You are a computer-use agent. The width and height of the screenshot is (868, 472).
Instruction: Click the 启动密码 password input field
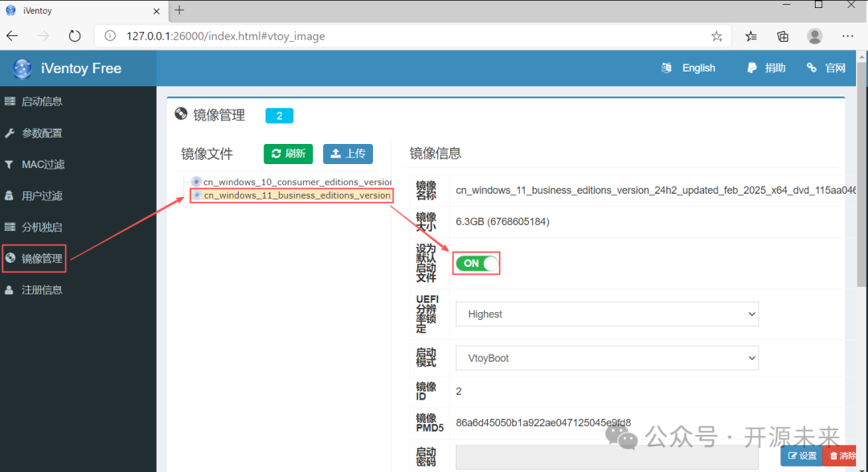pyautogui.click(x=607, y=458)
